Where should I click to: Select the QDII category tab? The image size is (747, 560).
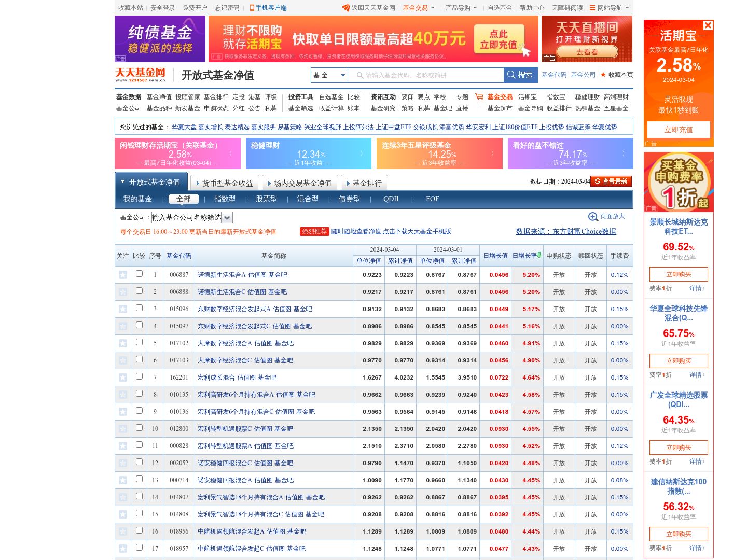391,199
